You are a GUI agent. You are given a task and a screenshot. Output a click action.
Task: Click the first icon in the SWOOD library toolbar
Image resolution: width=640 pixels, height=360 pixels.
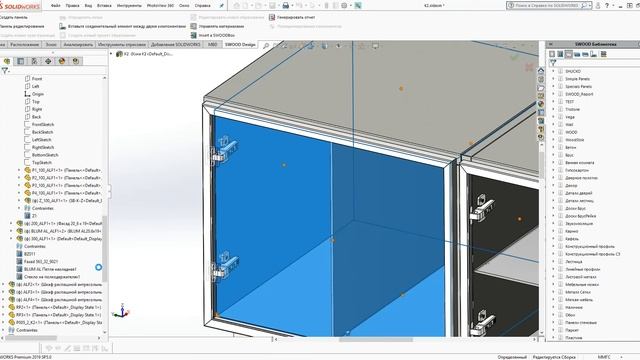[552, 54]
